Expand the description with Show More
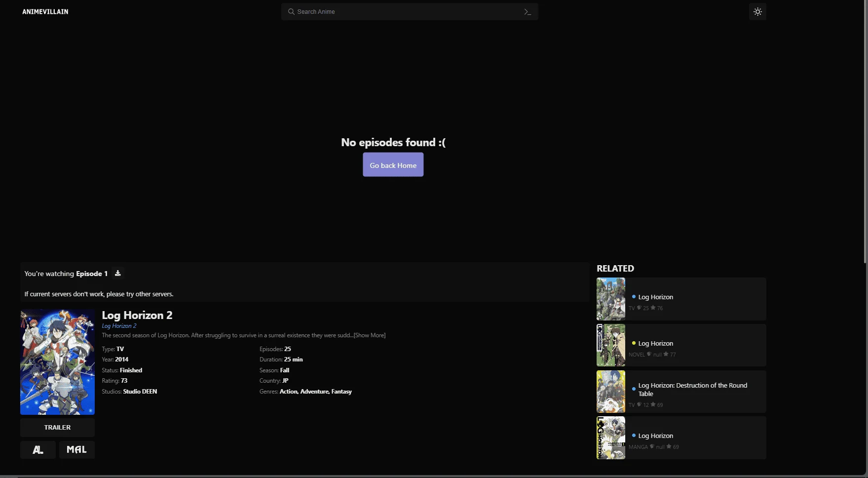868x478 pixels. pos(370,335)
